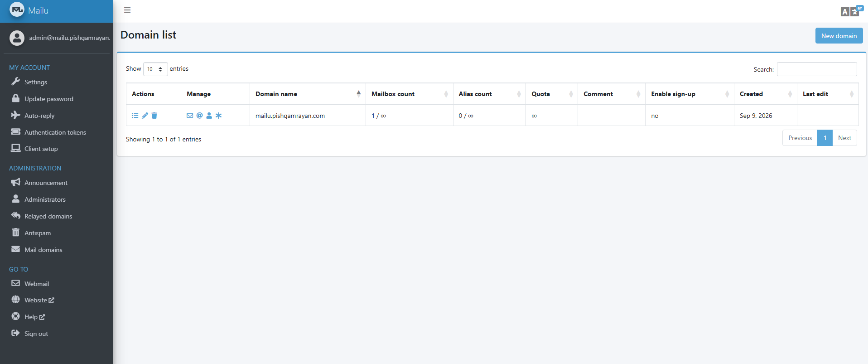
Task: Open Update password in the sidebar
Action: [x=57, y=99]
